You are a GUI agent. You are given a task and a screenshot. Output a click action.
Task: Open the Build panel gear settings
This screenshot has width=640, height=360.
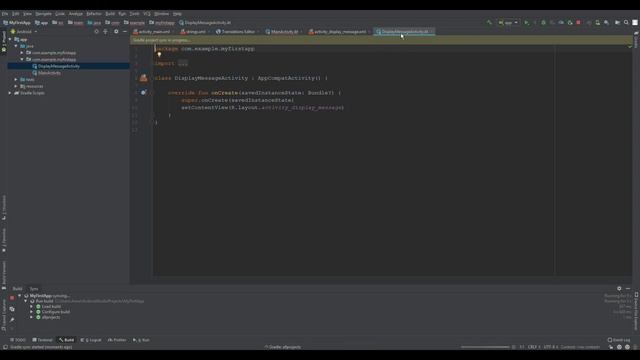pyautogui.click(x=619, y=289)
